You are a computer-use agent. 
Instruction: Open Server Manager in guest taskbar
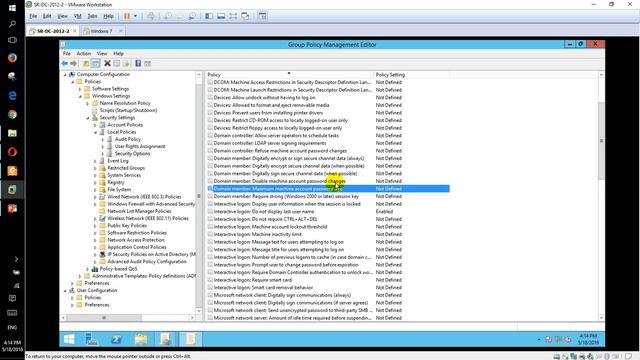point(91,339)
